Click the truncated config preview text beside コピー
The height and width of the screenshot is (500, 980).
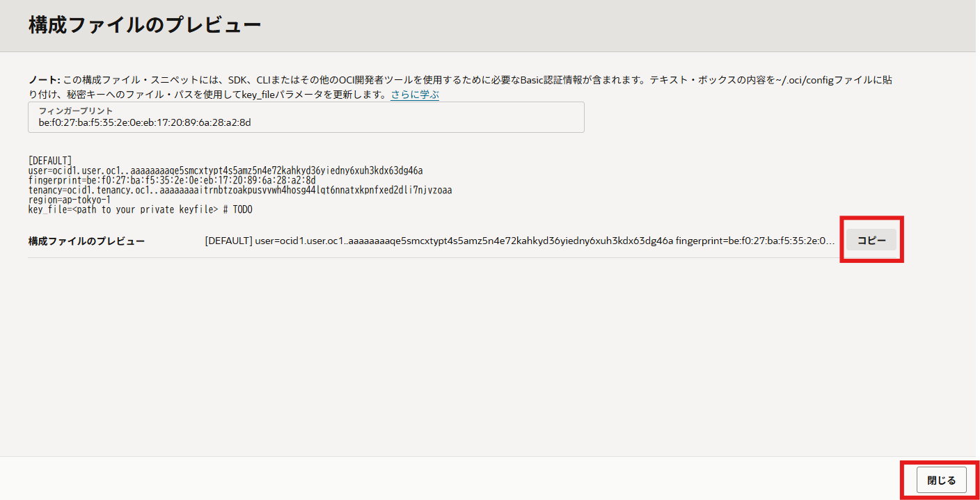pos(519,241)
